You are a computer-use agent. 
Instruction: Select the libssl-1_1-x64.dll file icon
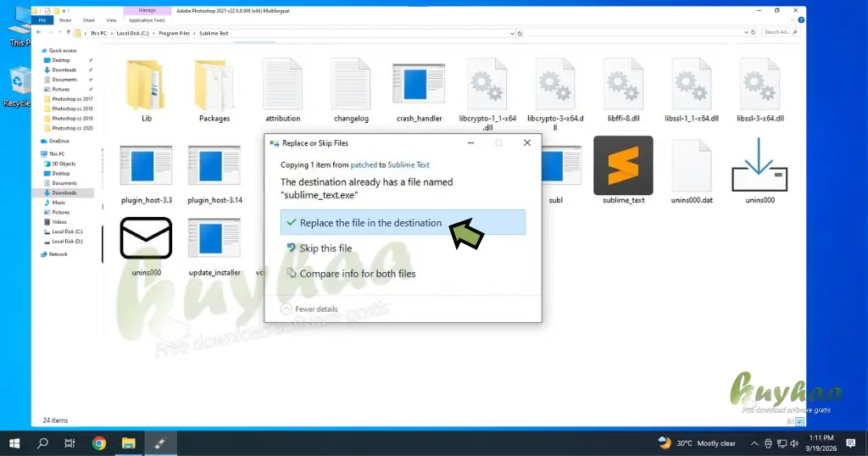[x=692, y=85]
